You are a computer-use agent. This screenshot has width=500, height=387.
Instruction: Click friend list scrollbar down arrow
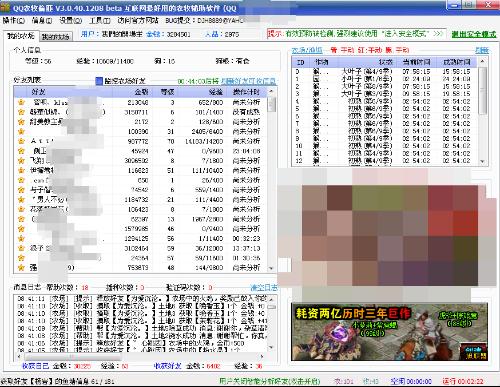(271, 268)
